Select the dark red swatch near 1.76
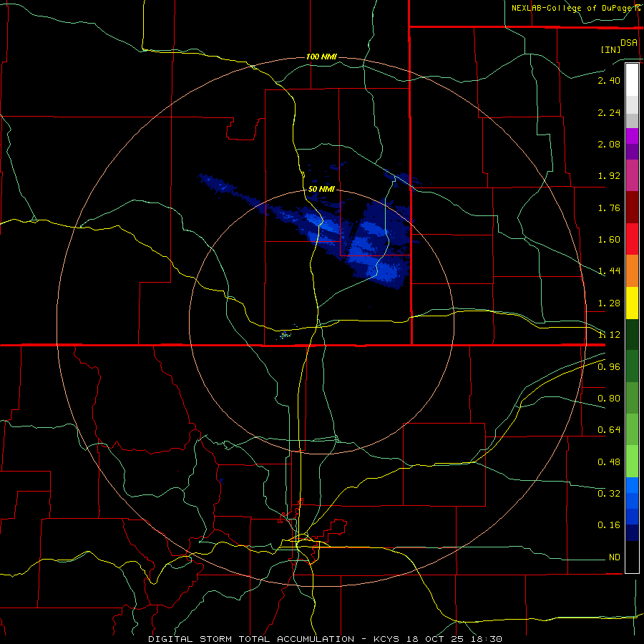The height and width of the screenshot is (644, 644). click(632, 208)
